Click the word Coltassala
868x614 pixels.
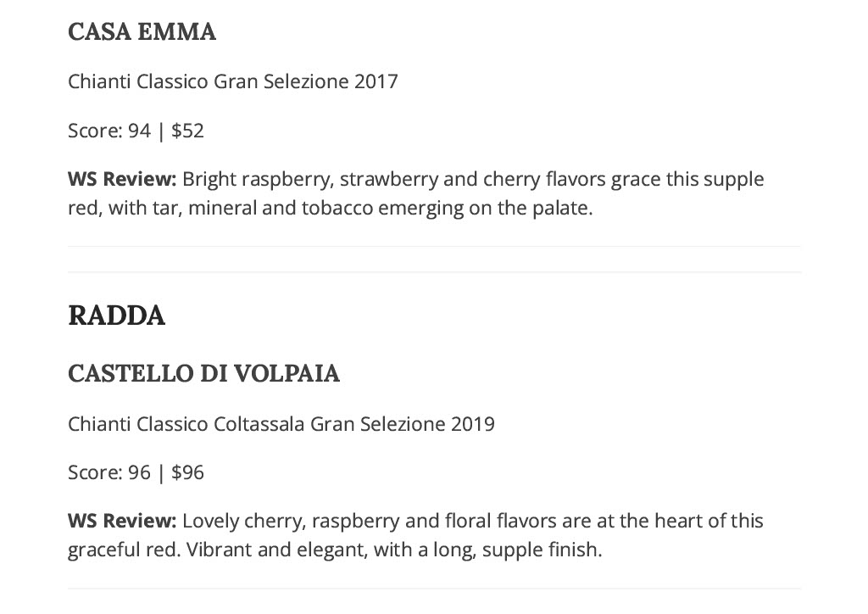click(x=259, y=424)
